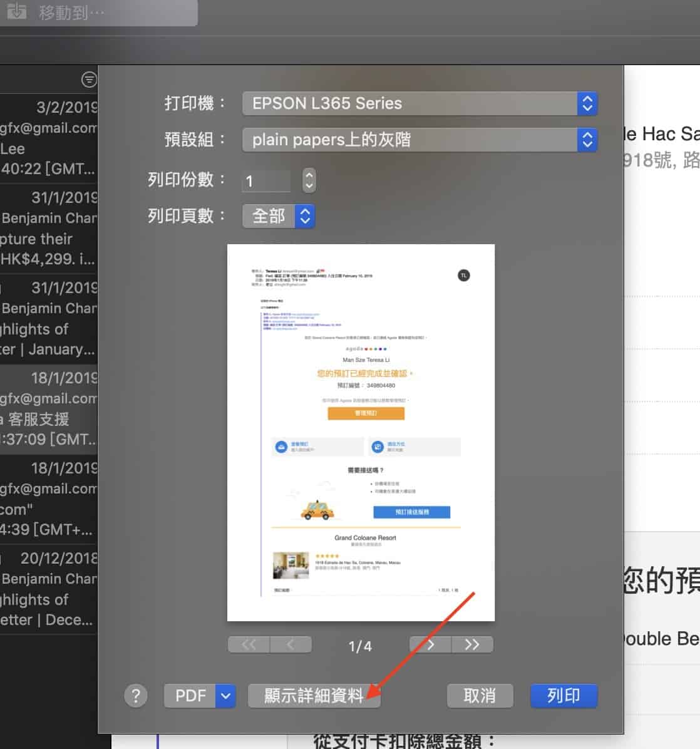Click the PDF button
Viewport: 700px width, 749px height.
pos(190,696)
